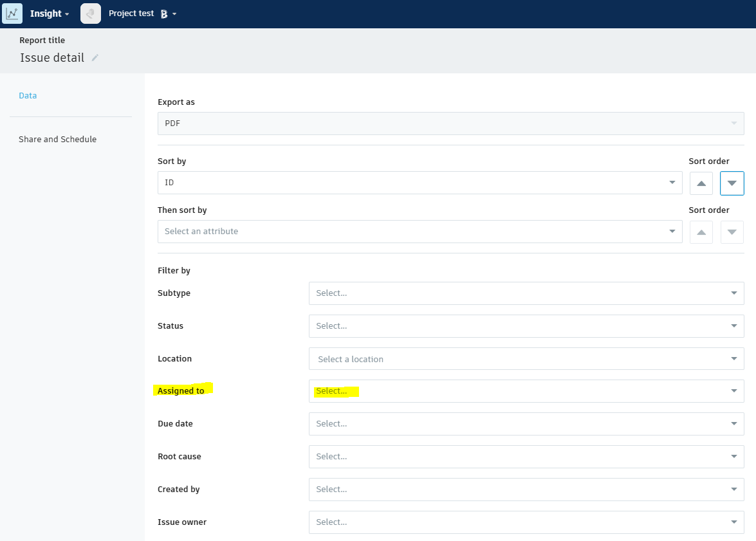Expand the Subtype filter dropdown

[x=526, y=293]
